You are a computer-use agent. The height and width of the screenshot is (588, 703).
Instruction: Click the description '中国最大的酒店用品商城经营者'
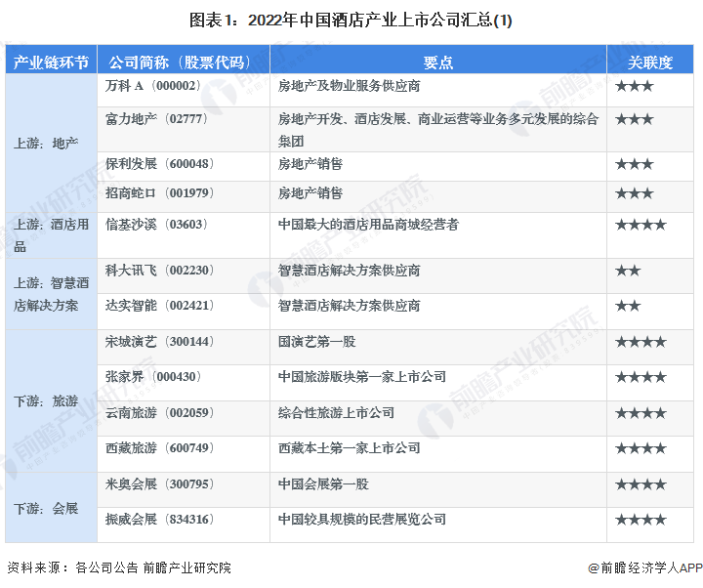[x=368, y=225]
